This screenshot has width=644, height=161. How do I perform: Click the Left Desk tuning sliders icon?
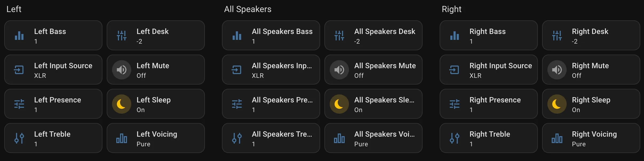click(x=122, y=36)
